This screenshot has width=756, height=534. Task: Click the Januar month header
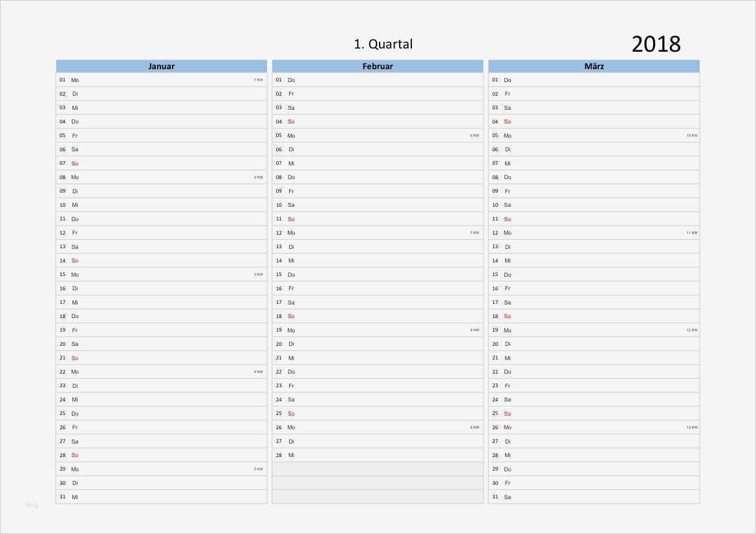161,66
